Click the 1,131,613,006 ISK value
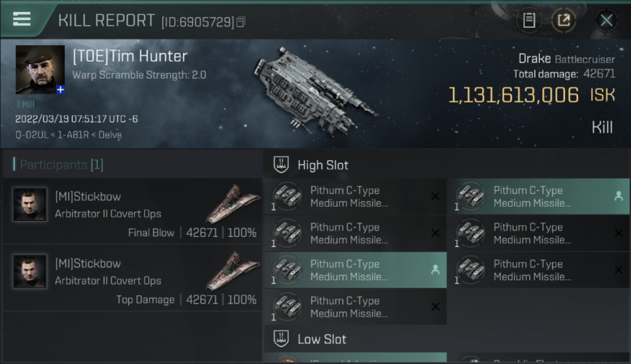Viewport: 631px width, 364px height. [513, 95]
